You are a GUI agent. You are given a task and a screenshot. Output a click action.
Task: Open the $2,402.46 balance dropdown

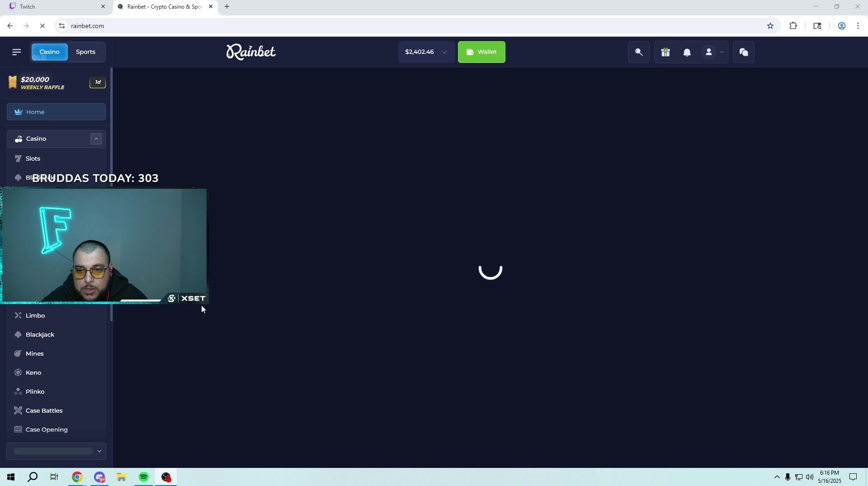[426, 52]
